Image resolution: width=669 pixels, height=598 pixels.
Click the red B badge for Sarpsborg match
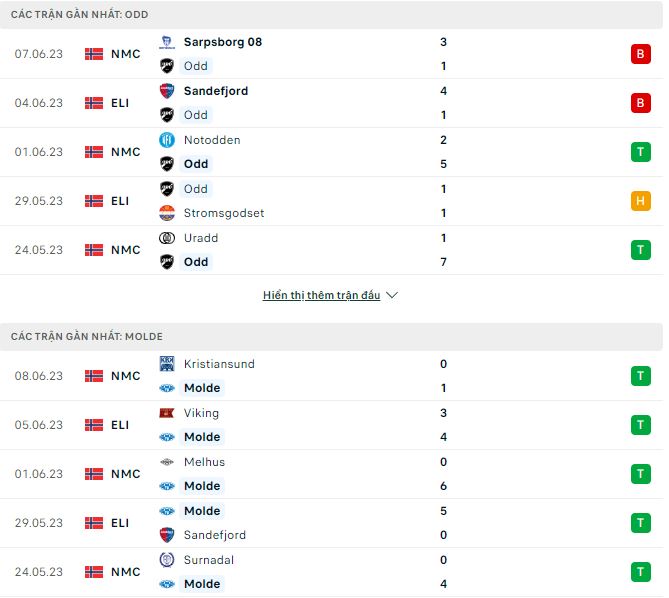point(640,54)
